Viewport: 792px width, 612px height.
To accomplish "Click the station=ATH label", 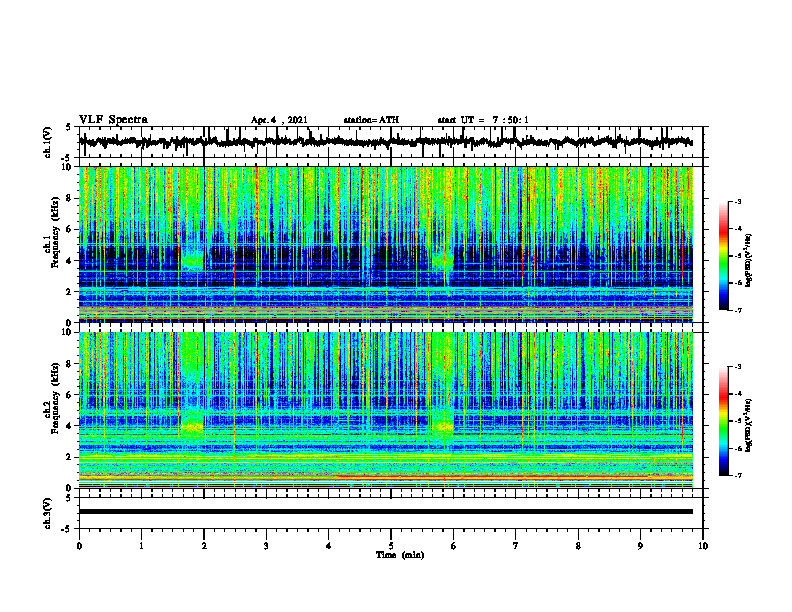I will tap(371, 120).
